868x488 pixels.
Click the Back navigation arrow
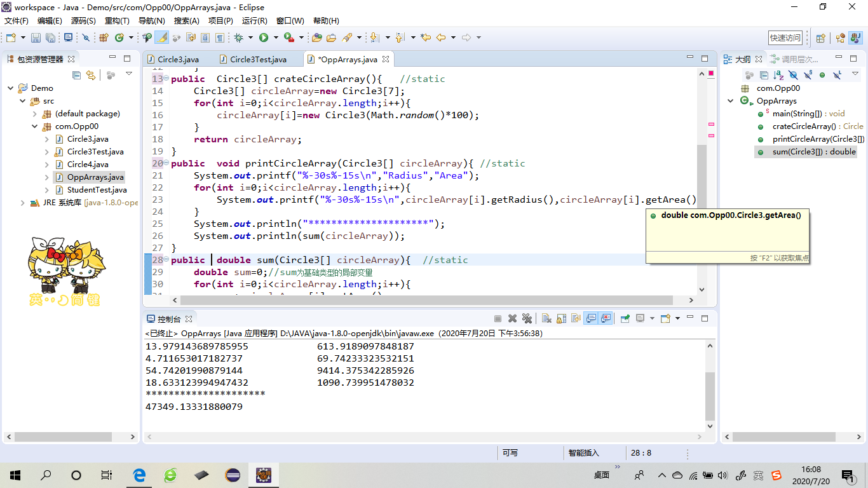click(441, 37)
